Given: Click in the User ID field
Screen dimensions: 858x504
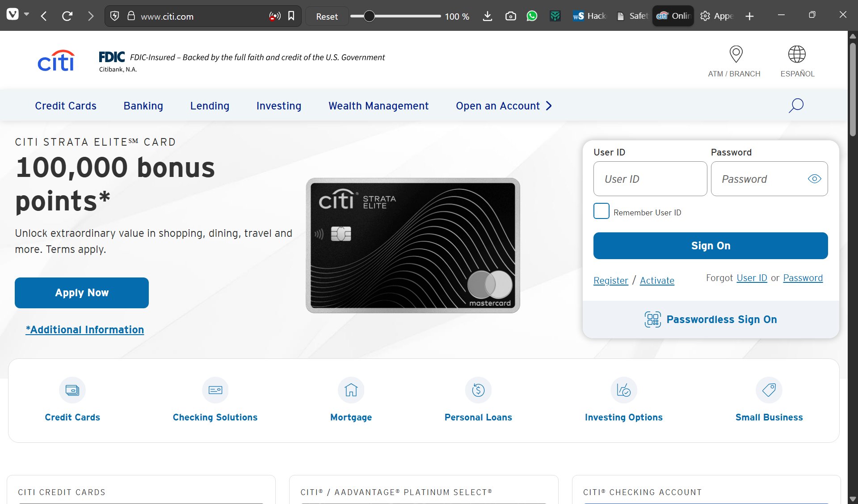Looking at the screenshot, I should (x=650, y=179).
